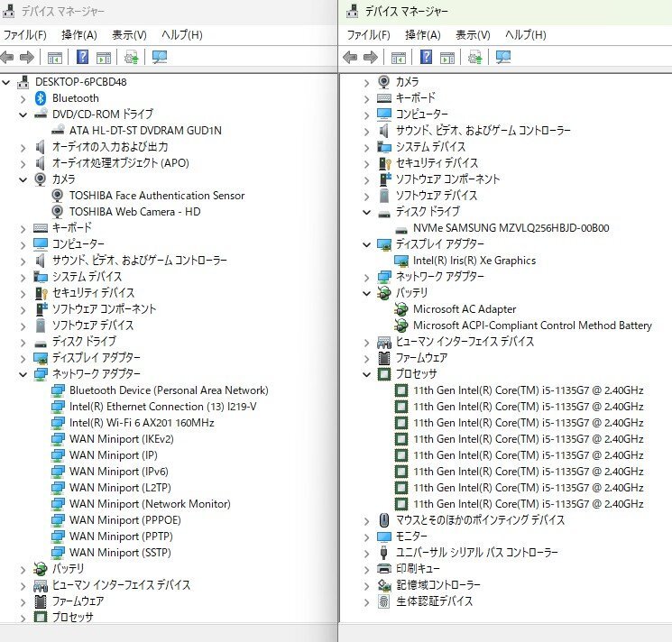Collapse ディスク ドライブ in right window
Image resolution: width=672 pixels, height=642 pixels.
[367, 212]
